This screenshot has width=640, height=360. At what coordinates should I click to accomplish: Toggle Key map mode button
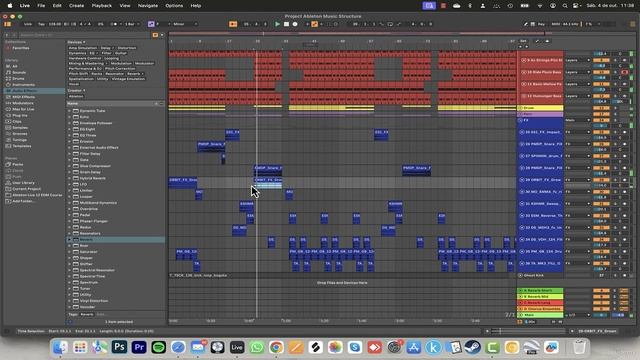[542, 24]
